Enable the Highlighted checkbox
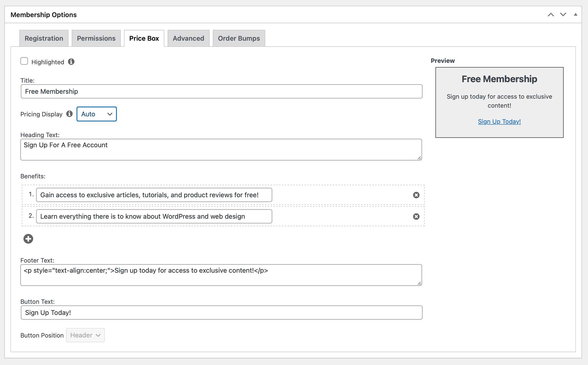Screen dimensions: 588x365 point(24,61)
